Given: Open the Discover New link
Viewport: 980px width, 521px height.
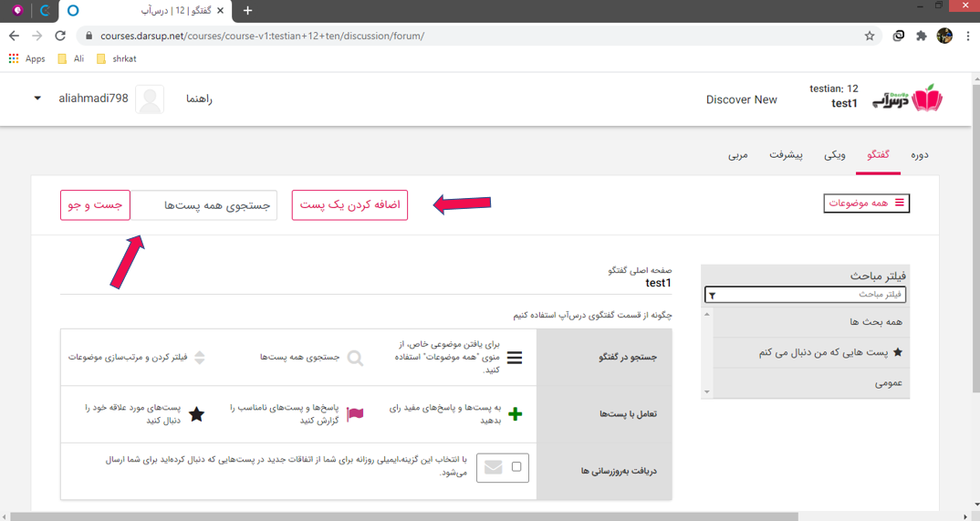Looking at the screenshot, I should [x=741, y=99].
